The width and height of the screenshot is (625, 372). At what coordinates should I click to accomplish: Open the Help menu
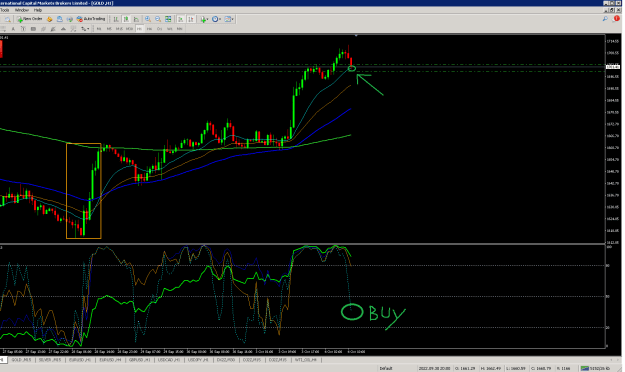pos(38,10)
